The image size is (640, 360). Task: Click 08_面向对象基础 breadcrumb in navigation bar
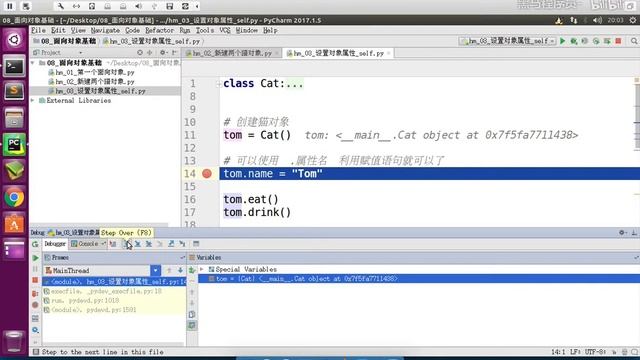point(68,41)
